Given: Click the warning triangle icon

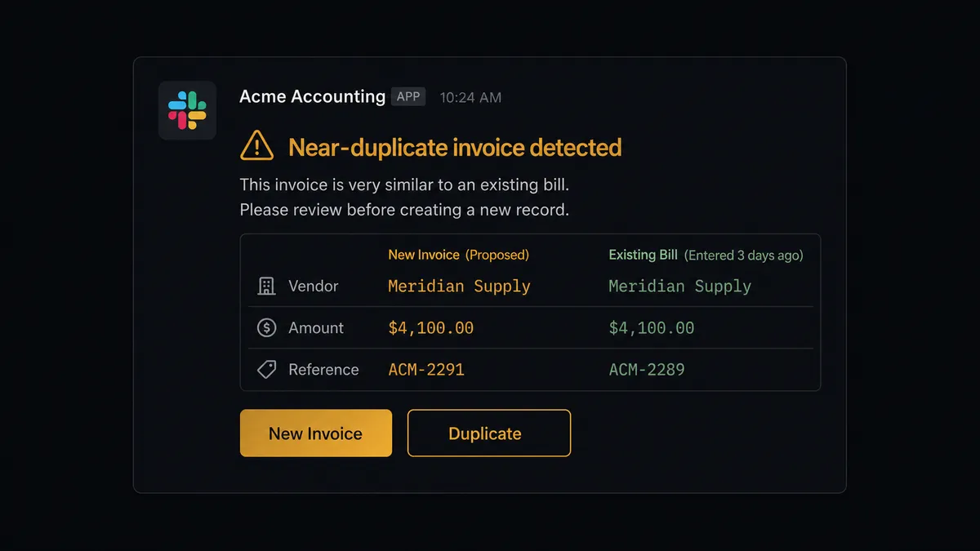Looking at the screenshot, I should [256, 147].
